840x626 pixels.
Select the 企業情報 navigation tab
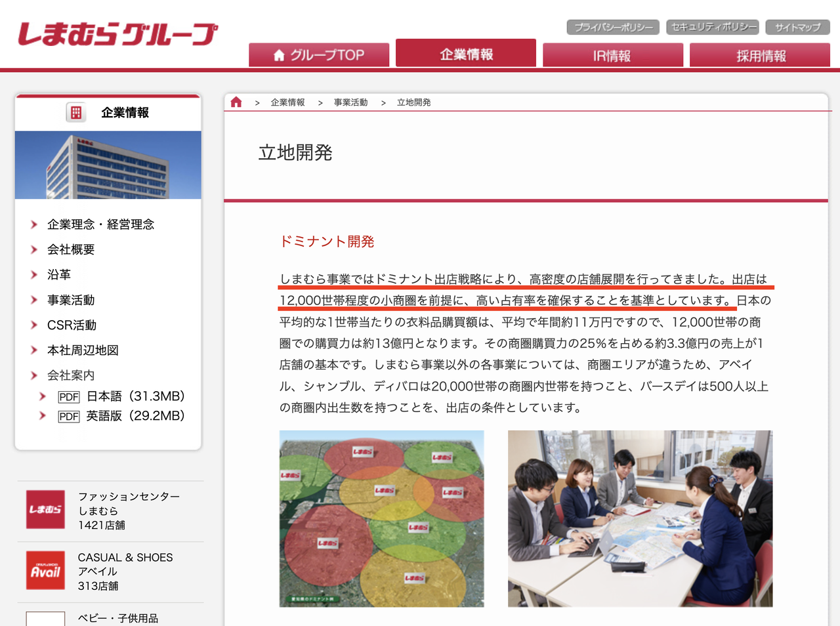click(x=466, y=53)
